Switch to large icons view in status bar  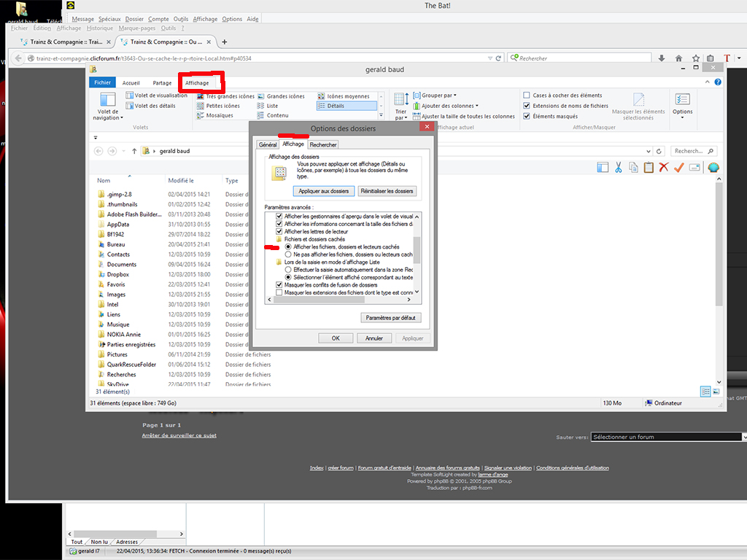point(716,392)
